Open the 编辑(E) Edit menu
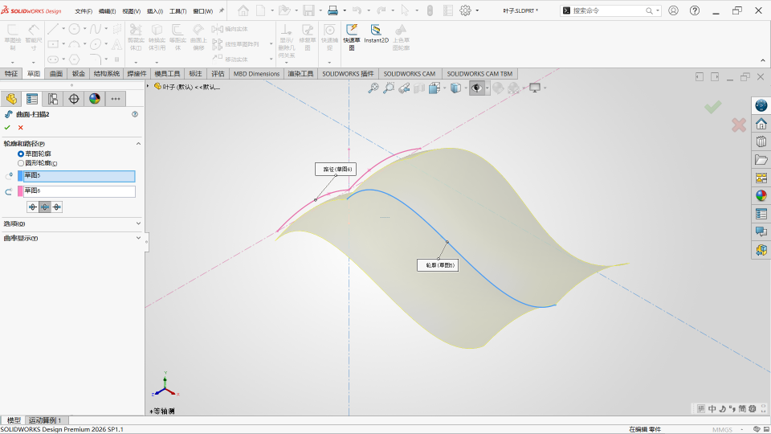Image resolution: width=771 pixels, height=434 pixels. tap(107, 11)
